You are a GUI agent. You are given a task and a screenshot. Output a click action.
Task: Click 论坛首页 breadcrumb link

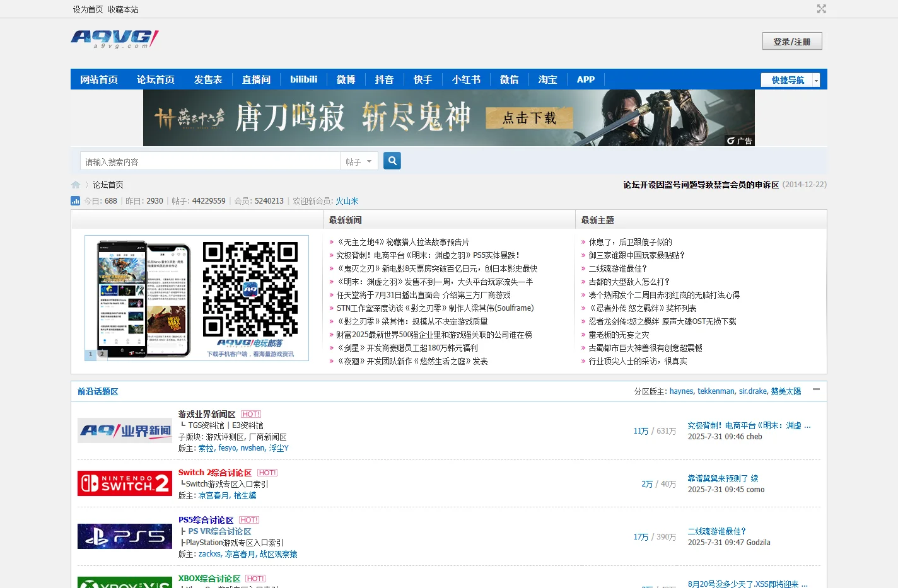click(108, 185)
